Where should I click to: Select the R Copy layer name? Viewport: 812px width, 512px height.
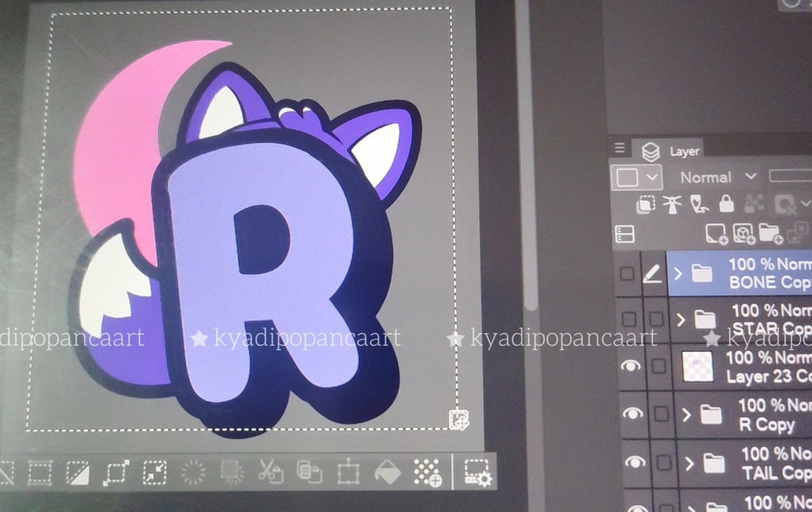tap(767, 425)
